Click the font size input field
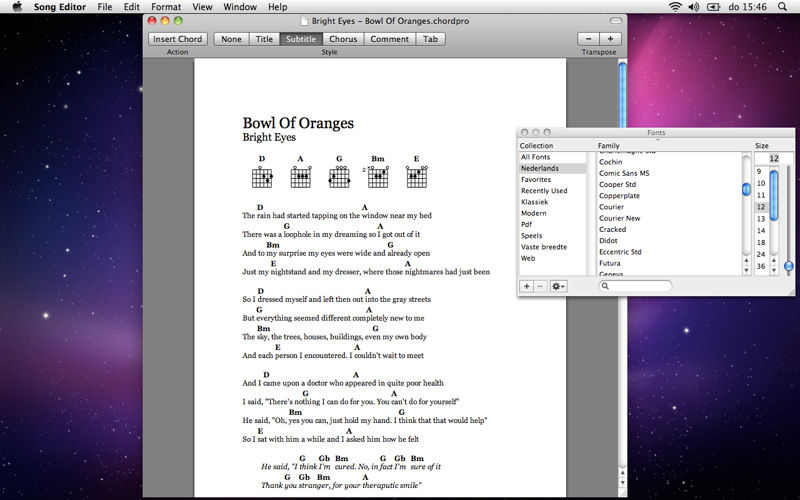This screenshot has width=800, height=500. click(767, 158)
